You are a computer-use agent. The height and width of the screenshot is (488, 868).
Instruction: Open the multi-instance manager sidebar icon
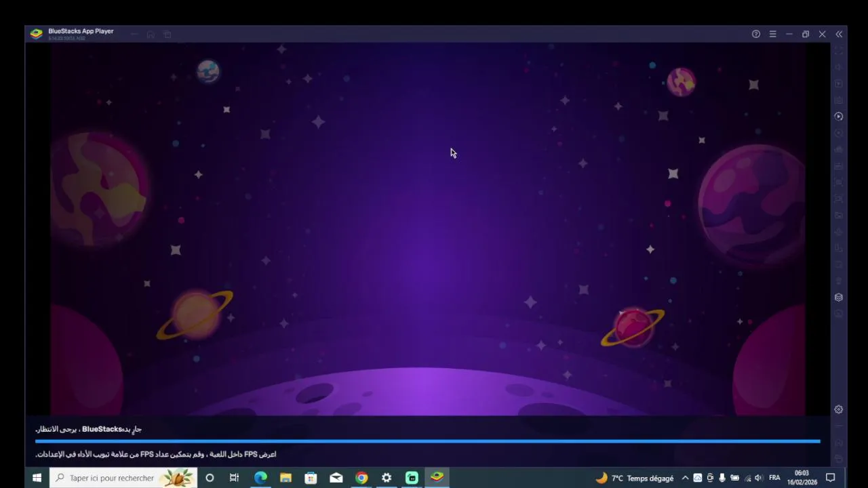point(839,298)
